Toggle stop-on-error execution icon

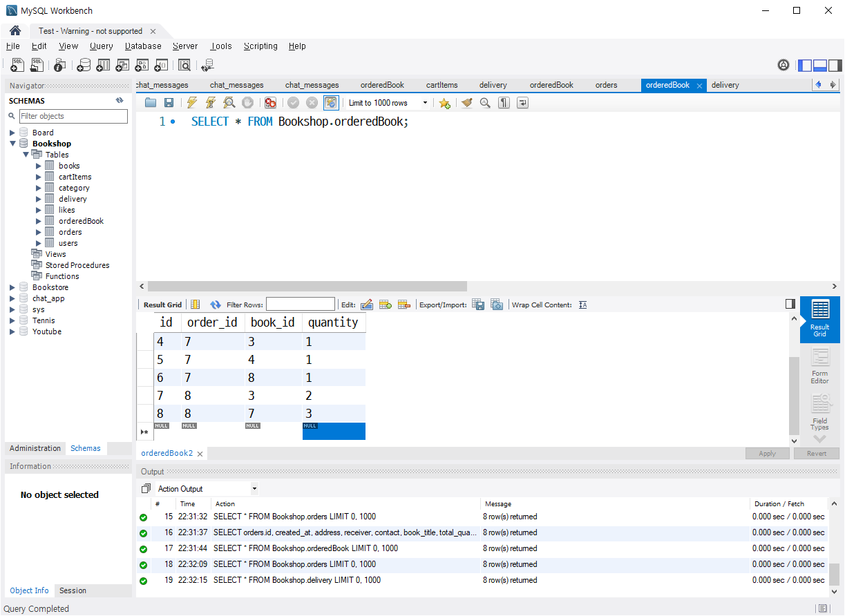(270, 103)
